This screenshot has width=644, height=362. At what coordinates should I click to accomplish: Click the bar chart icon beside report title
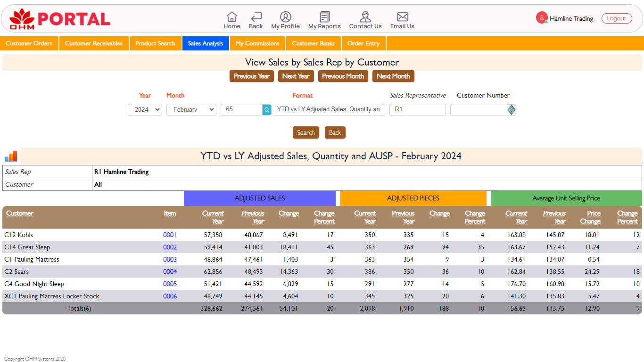tap(11, 156)
